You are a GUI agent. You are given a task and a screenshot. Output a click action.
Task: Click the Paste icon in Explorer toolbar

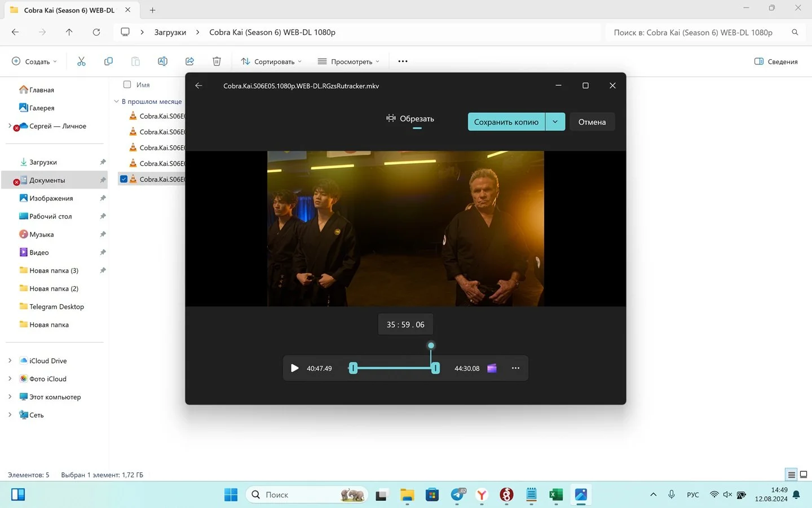click(x=135, y=62)
